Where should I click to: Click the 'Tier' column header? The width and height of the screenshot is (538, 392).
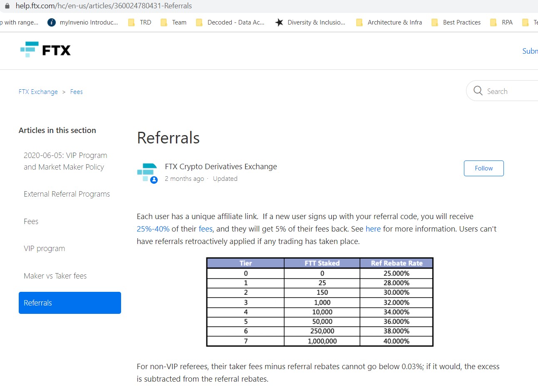pos(246,263)
